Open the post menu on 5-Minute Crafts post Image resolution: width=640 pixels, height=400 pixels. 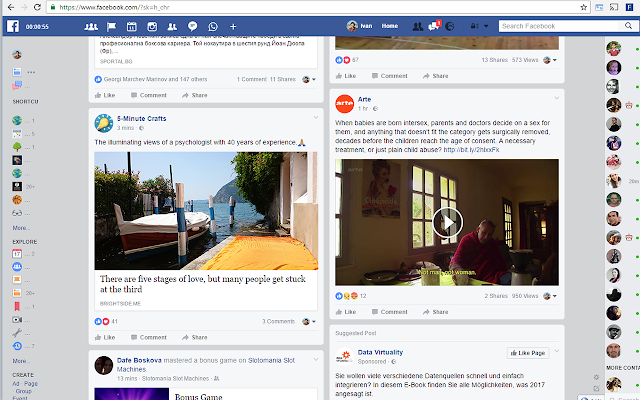tap(316, 118)
